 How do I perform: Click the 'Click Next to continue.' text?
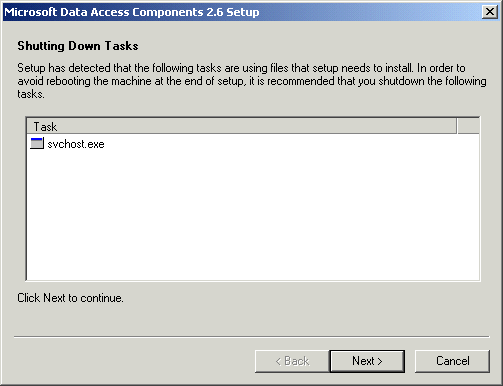pos(70,298)
